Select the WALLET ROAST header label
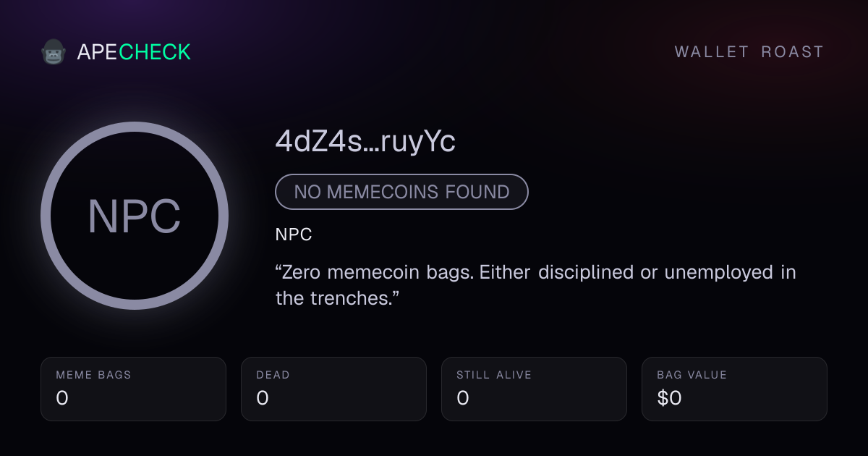868x456 pixels. (749, 52)
